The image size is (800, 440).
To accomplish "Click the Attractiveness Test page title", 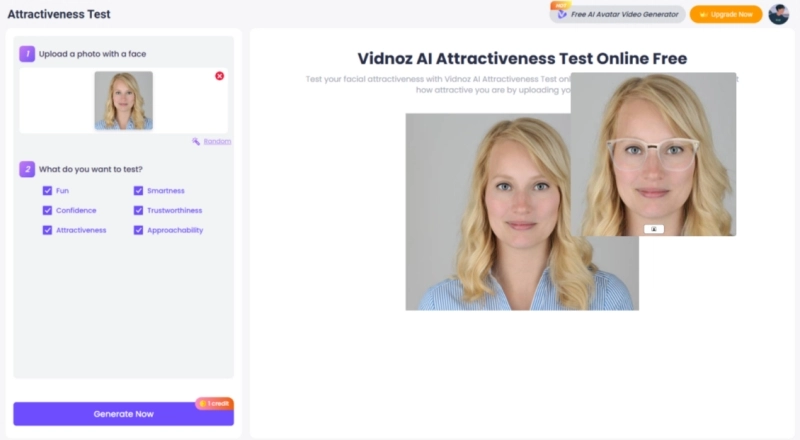I will click(x=59, y=14).
